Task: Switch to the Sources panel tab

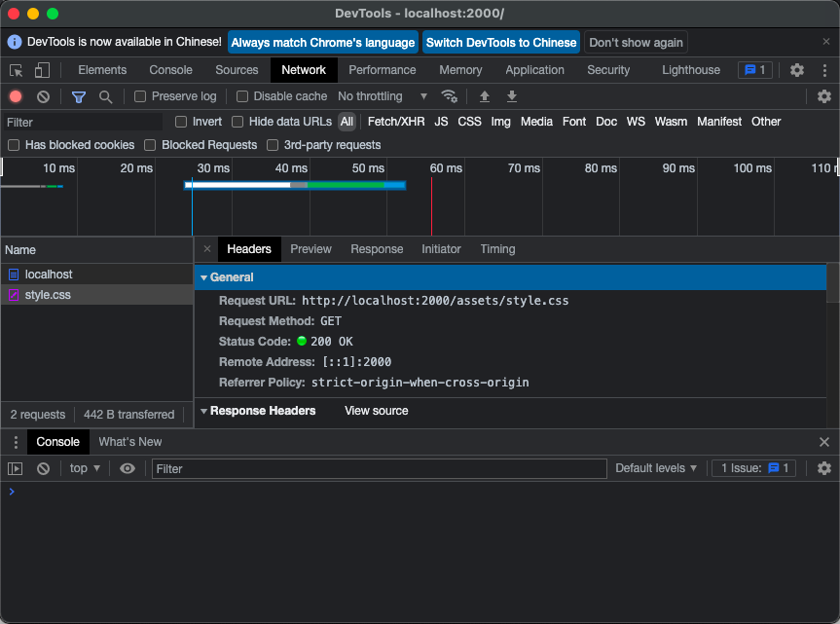Action: tap(237, 70)
